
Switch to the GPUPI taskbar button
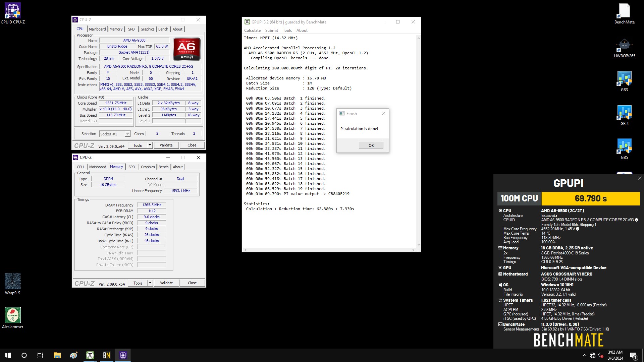point(90,355)
